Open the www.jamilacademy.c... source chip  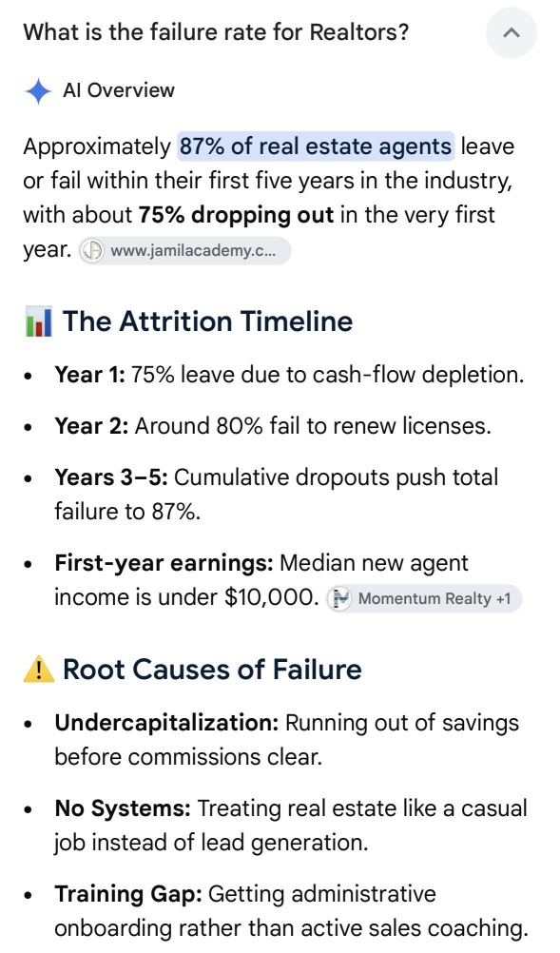[x=185, y=250]
